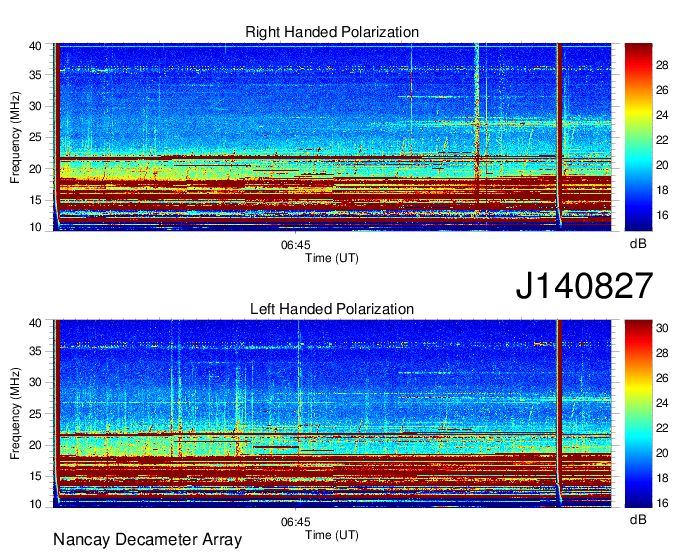This screenshot has height=552, width=680.
Task: Click the 30 value on bottom color bar scale
Action: click(x=662, y=328)
